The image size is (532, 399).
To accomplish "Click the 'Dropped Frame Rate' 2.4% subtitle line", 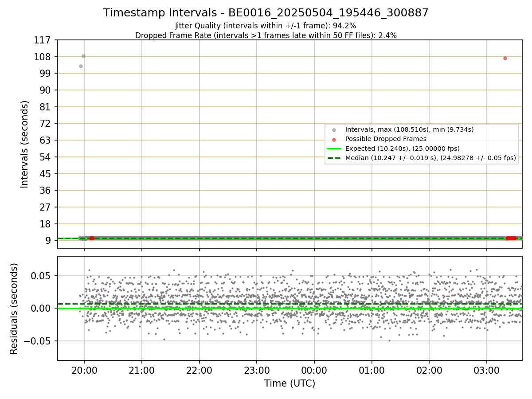I will [x=266, y=35].
